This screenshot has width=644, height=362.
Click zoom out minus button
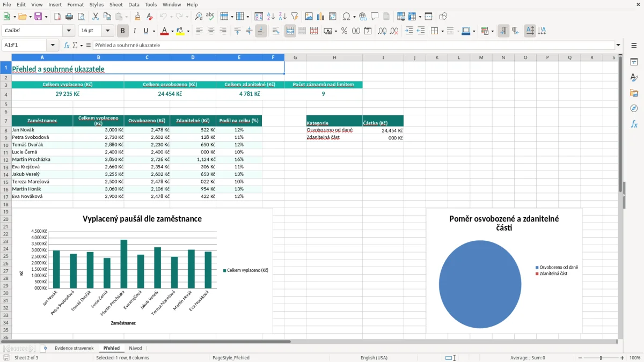tap(580, 358)
